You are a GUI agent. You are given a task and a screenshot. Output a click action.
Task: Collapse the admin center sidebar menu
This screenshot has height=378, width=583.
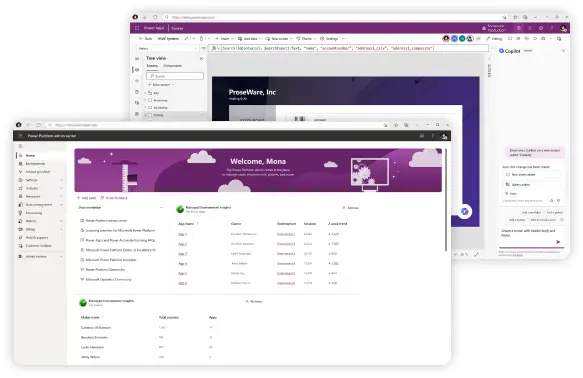tap(20, 146)
